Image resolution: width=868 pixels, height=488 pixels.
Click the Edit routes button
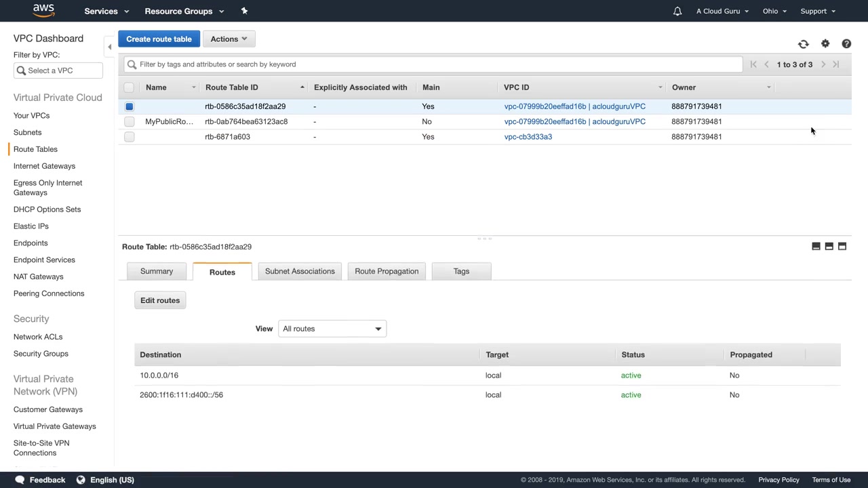coord(160,300)
